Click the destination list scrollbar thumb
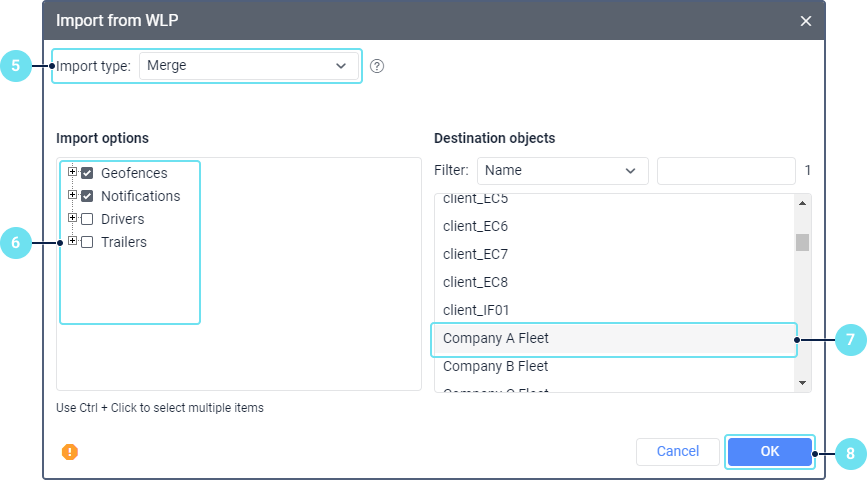Screen dimensions: 867x480 tap(802, 242)
